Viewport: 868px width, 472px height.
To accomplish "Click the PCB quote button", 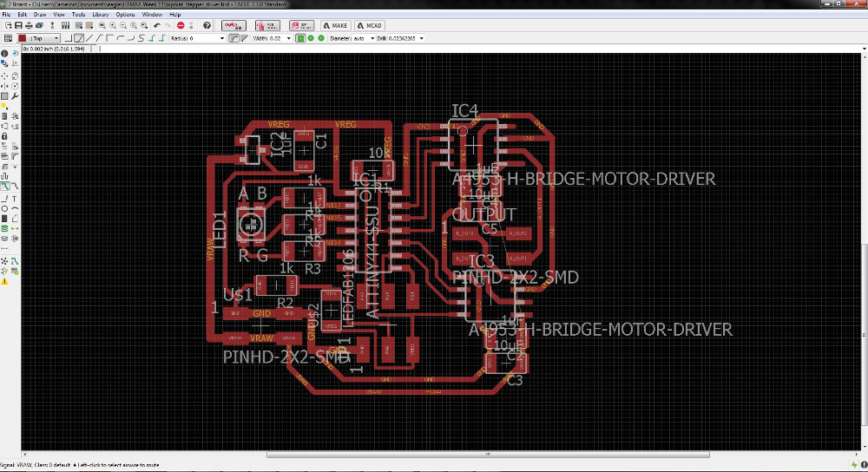I will [267, 25].
